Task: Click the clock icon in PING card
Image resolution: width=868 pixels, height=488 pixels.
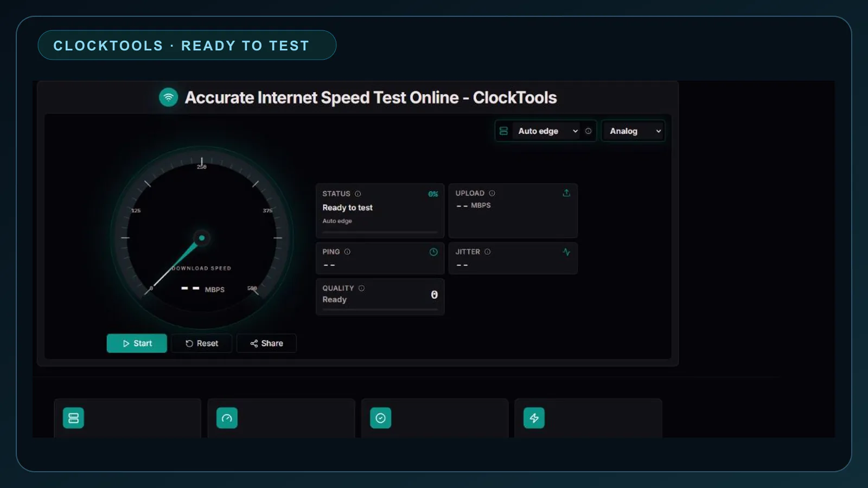Action: [433, 252]
